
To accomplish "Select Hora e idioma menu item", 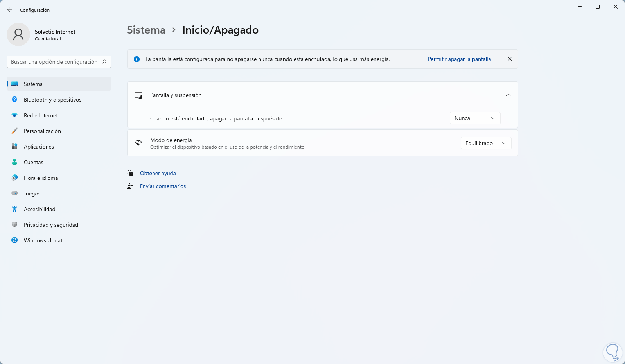I will [41, 178].
